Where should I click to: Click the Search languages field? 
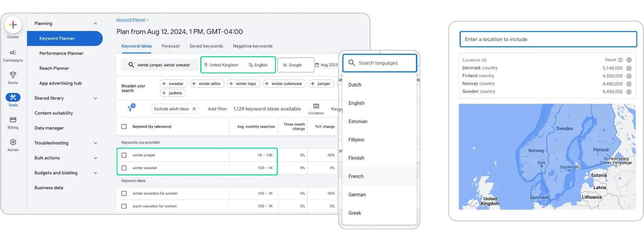pos(380,63)
